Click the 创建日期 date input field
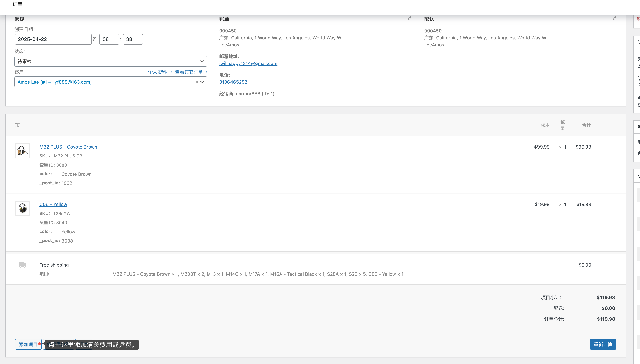The height and width of the screenshot is (364, 640). pyautogui.click(x=53, y=39)
